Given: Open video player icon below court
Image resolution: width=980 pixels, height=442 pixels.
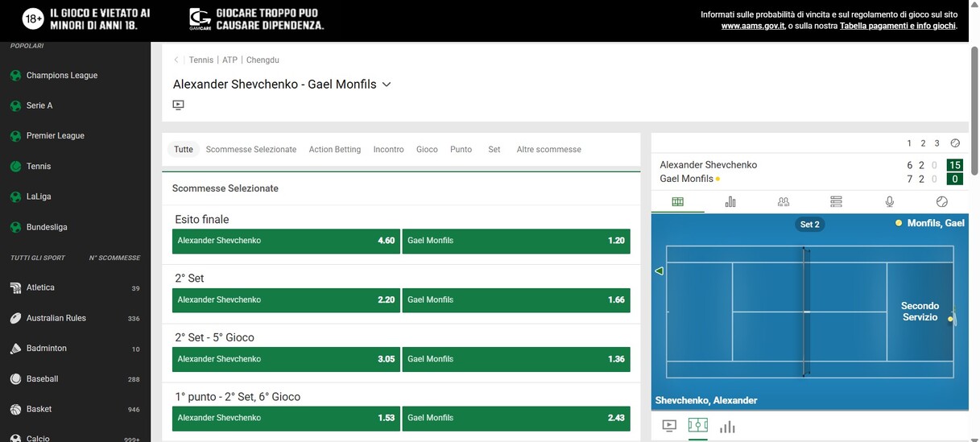Looking at the screenshot, I should [669, 426].
